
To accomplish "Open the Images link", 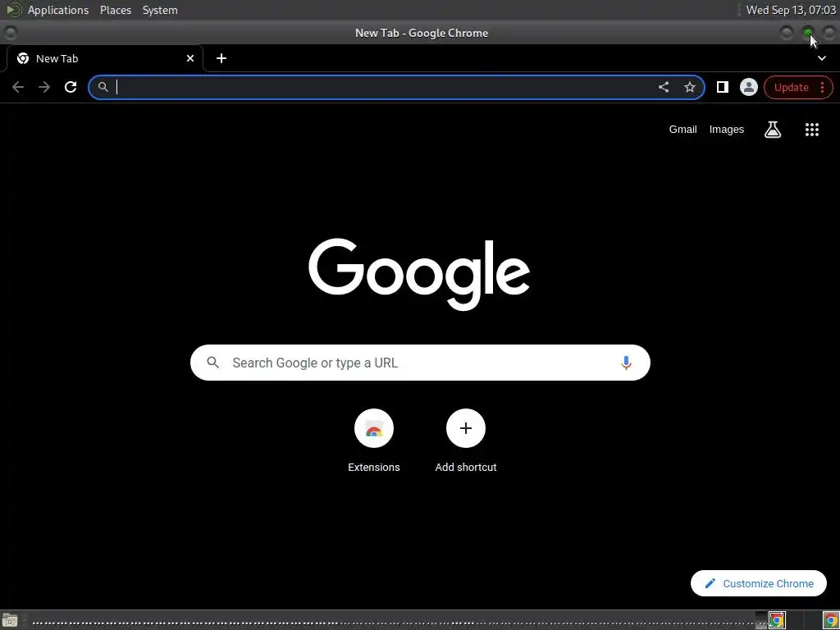I will [x=727, y=129].
